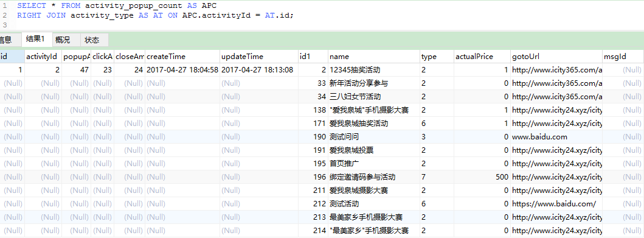Click the 测试问问 name cell

pyautogui.click(x=374, y=137)
